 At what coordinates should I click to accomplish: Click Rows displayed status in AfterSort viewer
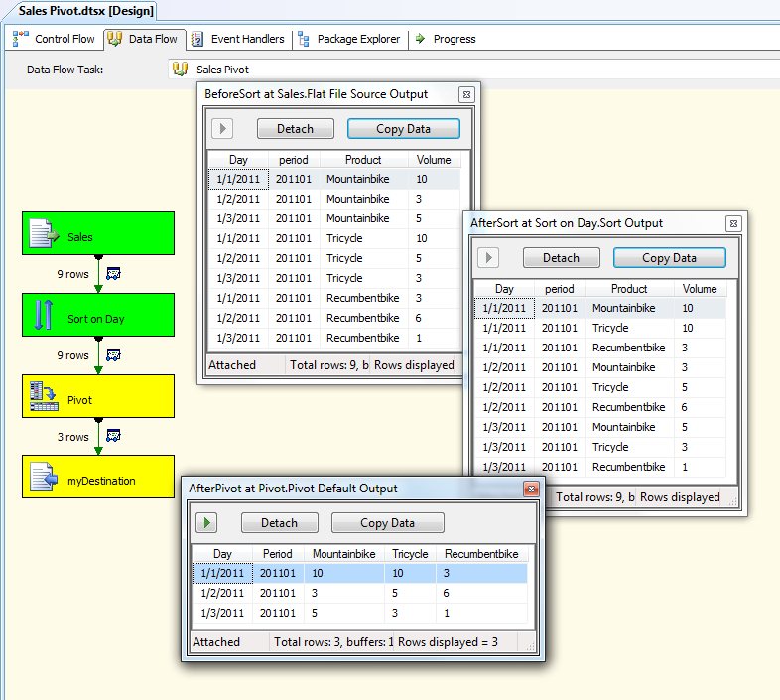pyautogui.click(x=680, y=497)
